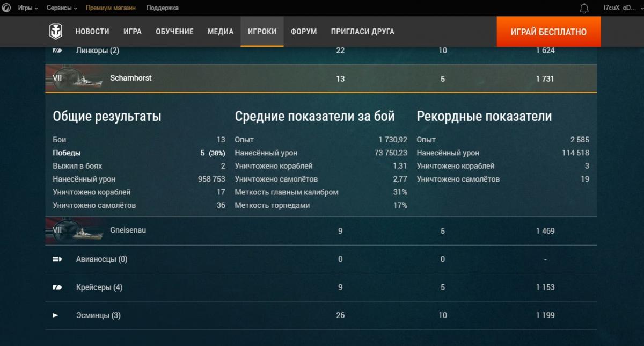
Task: Open the Новости navigation tab
Action: [x=92, y=32]
